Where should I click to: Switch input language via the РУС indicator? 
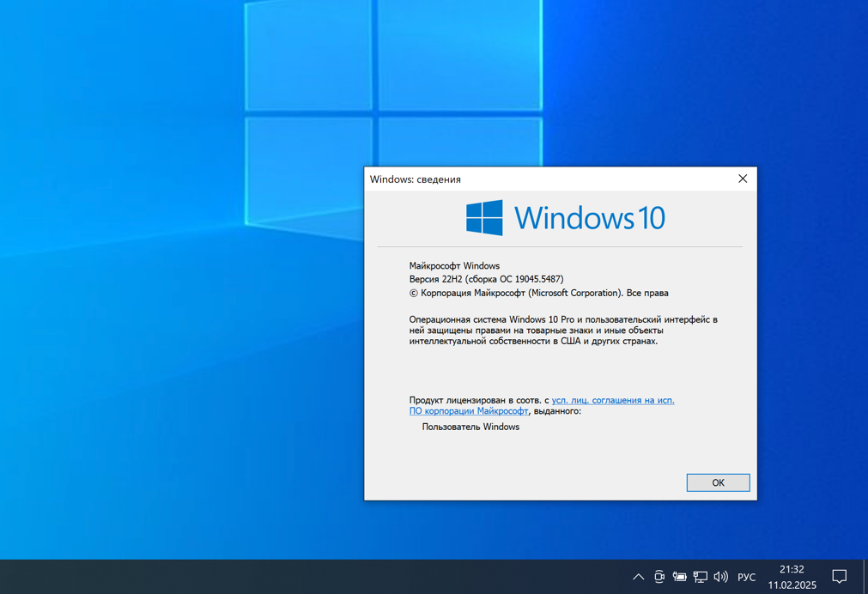[745, 576]
